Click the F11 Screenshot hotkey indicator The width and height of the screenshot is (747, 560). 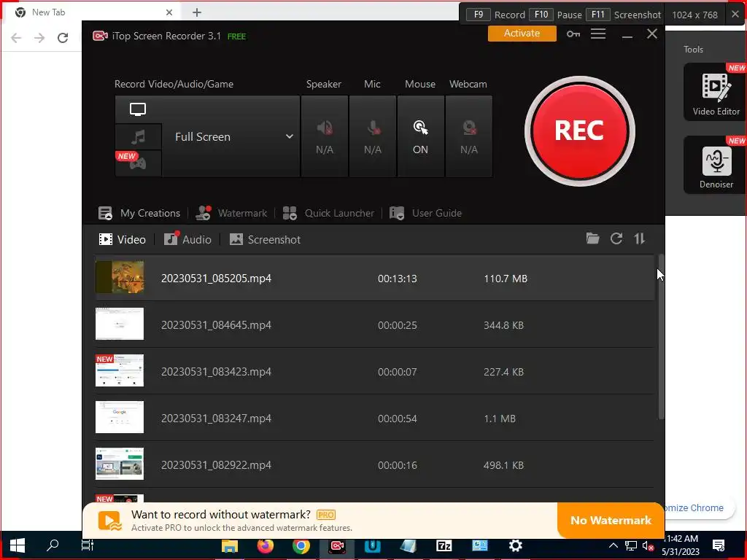[x=624, y=15]
